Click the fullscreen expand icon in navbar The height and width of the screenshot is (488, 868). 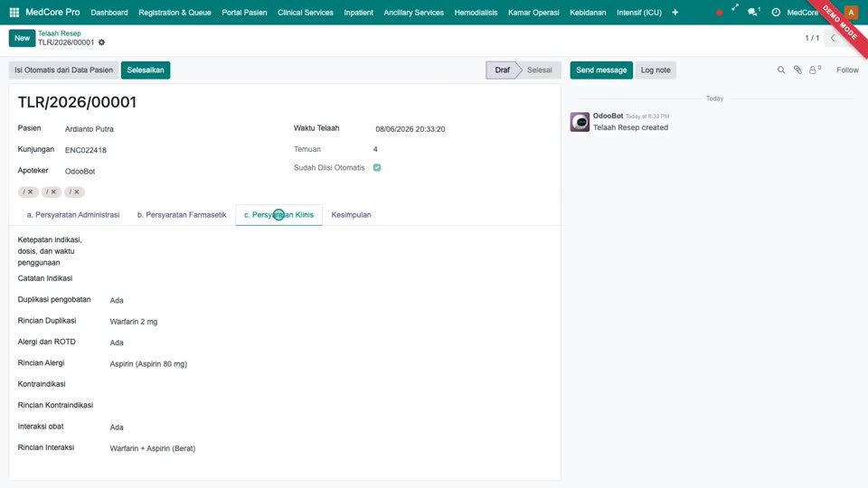[734, 8]
